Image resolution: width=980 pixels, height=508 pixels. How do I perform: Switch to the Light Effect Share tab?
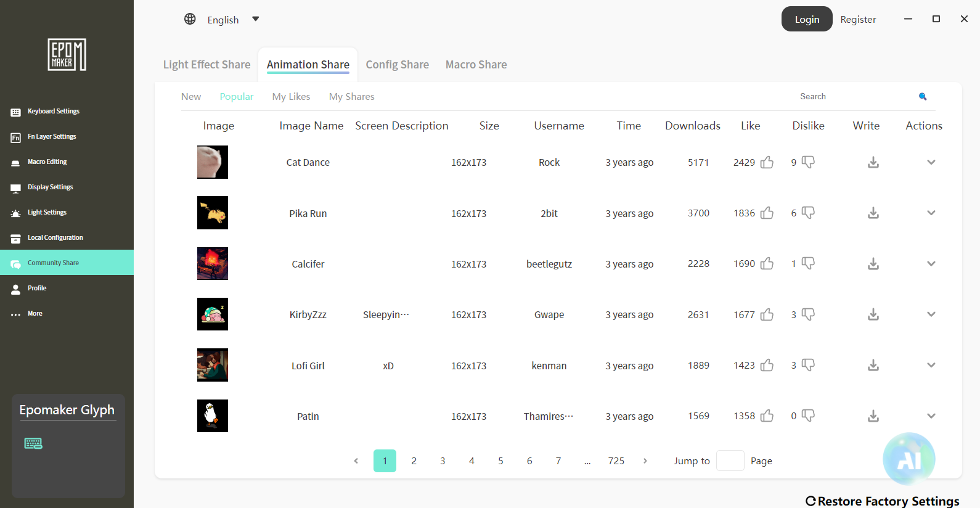coord(206,65)
